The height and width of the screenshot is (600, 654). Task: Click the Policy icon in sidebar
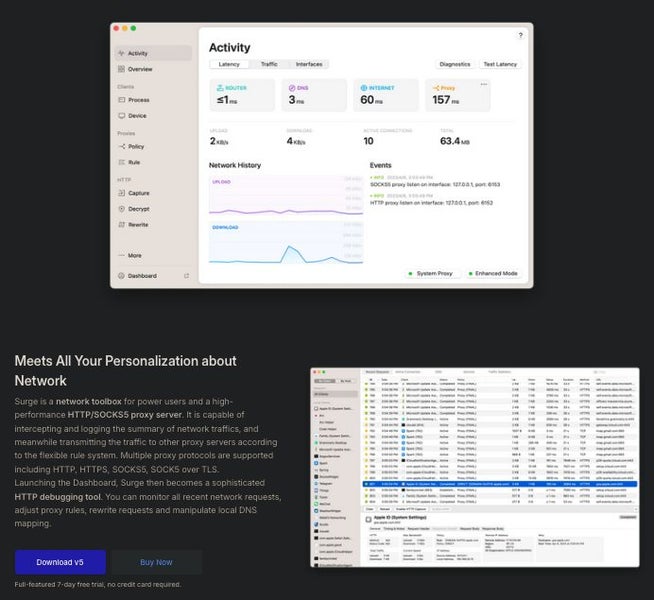pos(122,146)
